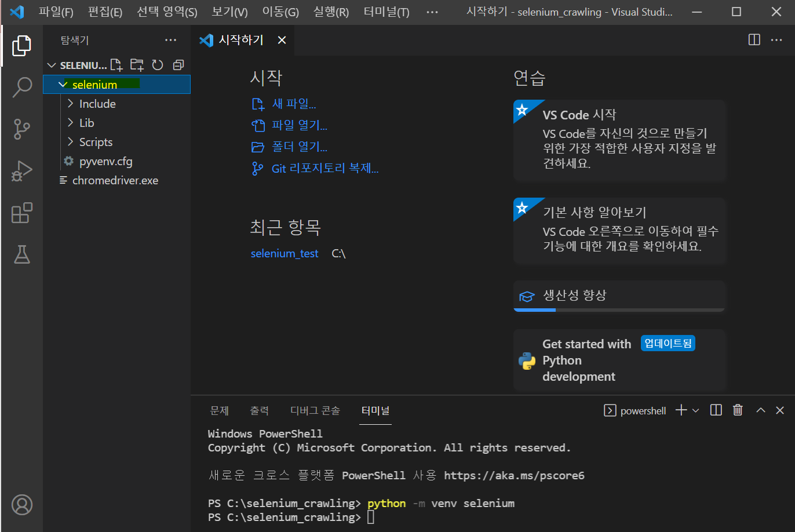Screen dimensions: 795x532
Task: Open the Get started with Python development card
Action: [619, 360]
